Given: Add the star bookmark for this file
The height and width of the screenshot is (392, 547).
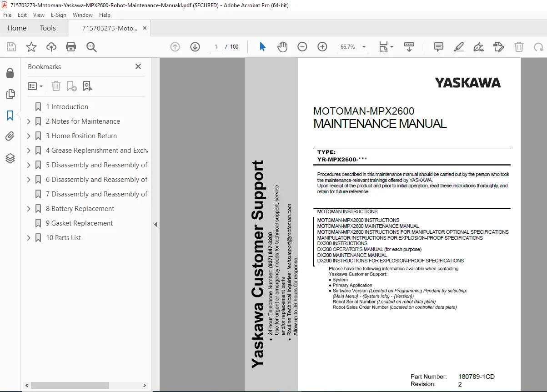Looking at the screenshot, I should (31, 47).
